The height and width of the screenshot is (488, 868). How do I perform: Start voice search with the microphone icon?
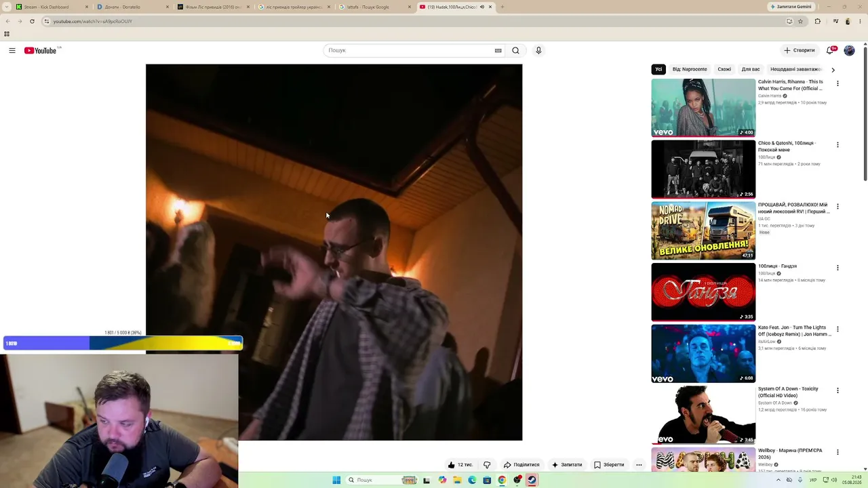coord(538,50)
